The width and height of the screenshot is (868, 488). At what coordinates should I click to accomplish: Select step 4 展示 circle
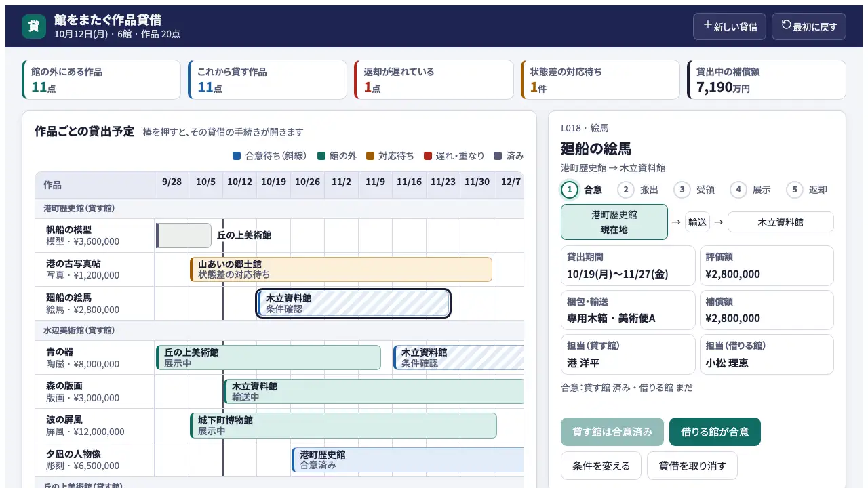click(x=738, y=190)
